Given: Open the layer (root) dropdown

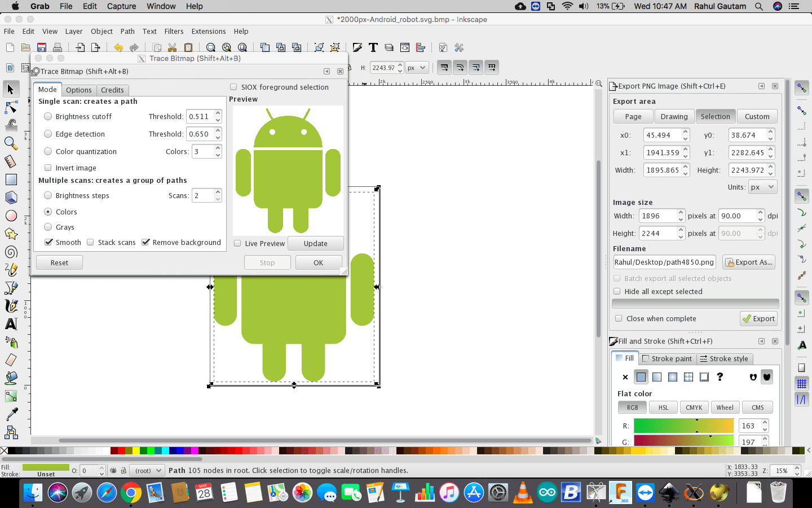Looking at the screenshot, I should click(147, 470).
